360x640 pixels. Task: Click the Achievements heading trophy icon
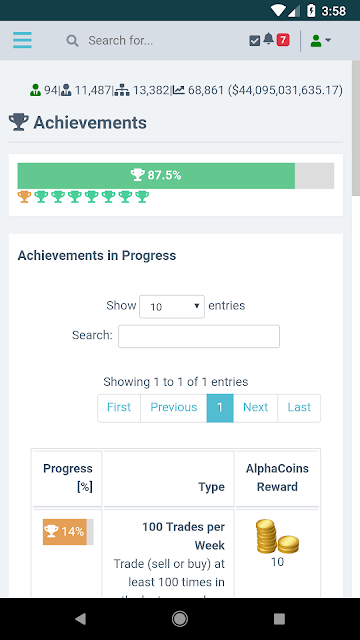(x=19, y=122)
